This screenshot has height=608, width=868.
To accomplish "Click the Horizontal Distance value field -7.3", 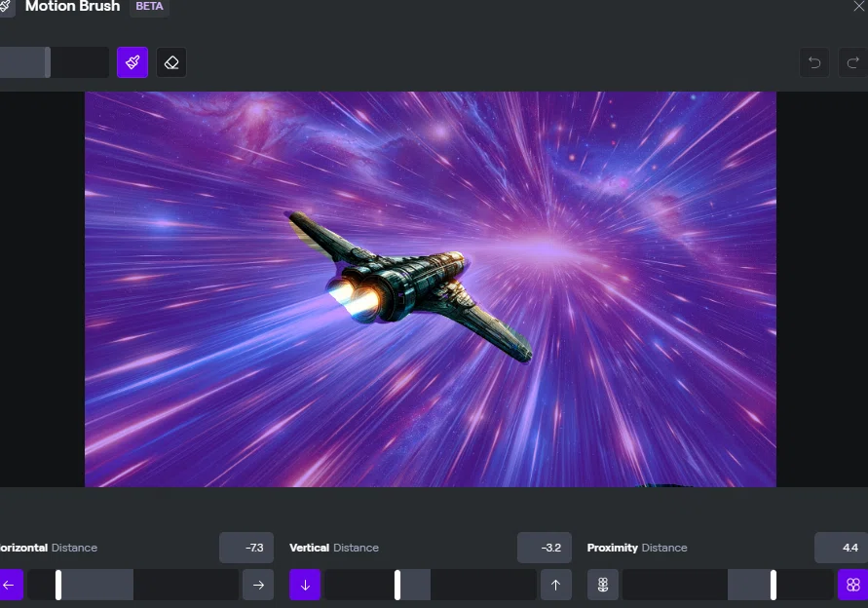I will click(x=246, y=548).
